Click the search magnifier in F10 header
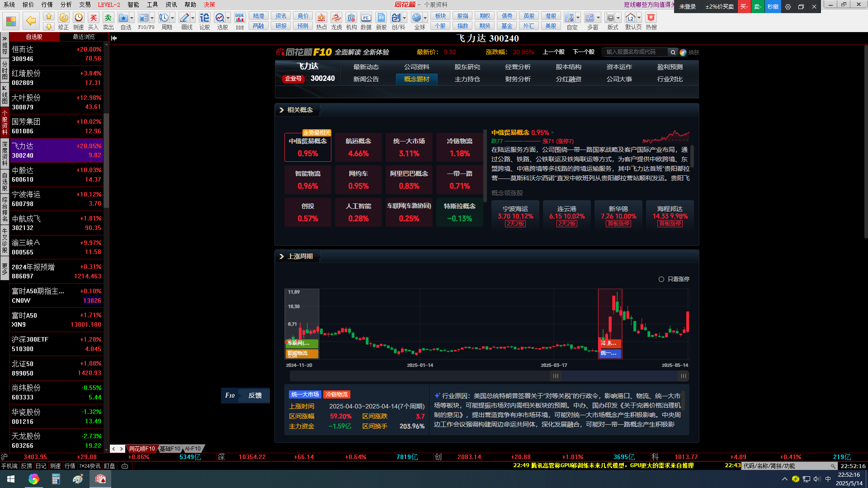The width and height of the screenshot is (868, 488). click(x=673, y=52)
